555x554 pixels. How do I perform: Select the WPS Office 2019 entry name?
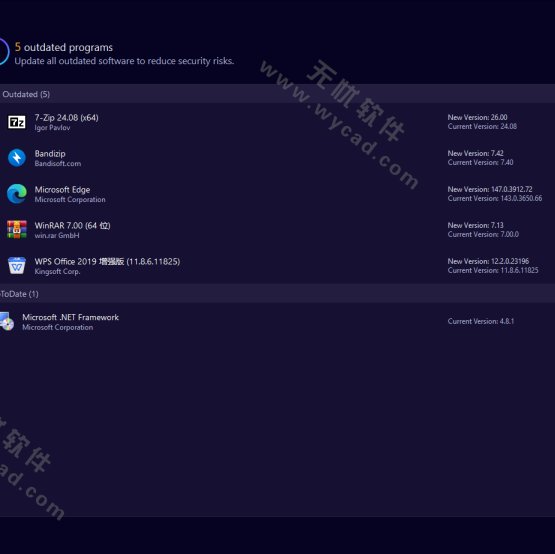[x=107, y=262]
